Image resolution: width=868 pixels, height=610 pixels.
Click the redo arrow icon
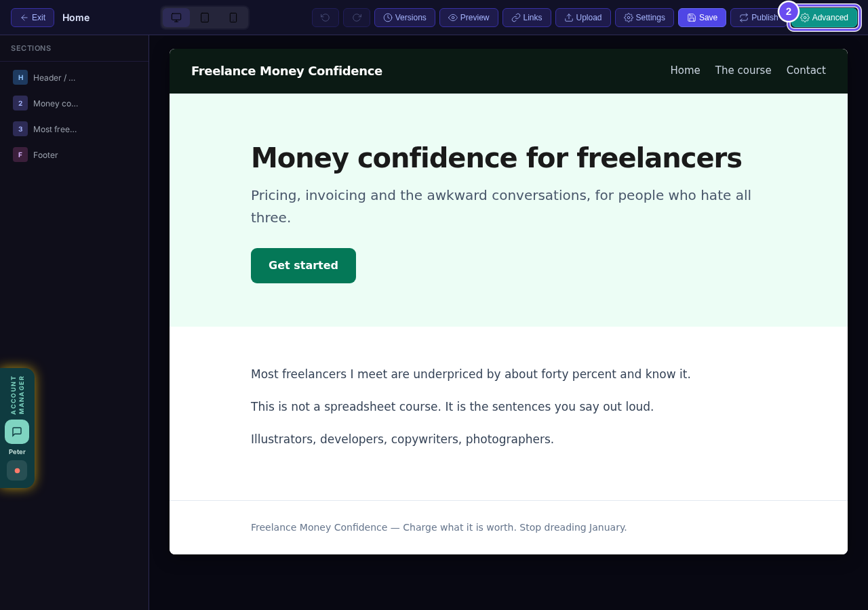tap(357, 18)
